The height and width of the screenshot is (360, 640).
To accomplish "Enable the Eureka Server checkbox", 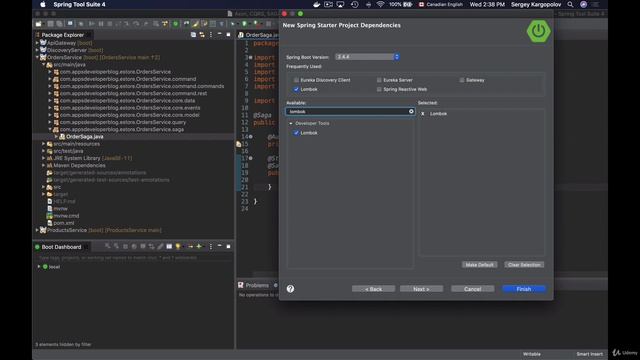I will (x=379, y=80).
